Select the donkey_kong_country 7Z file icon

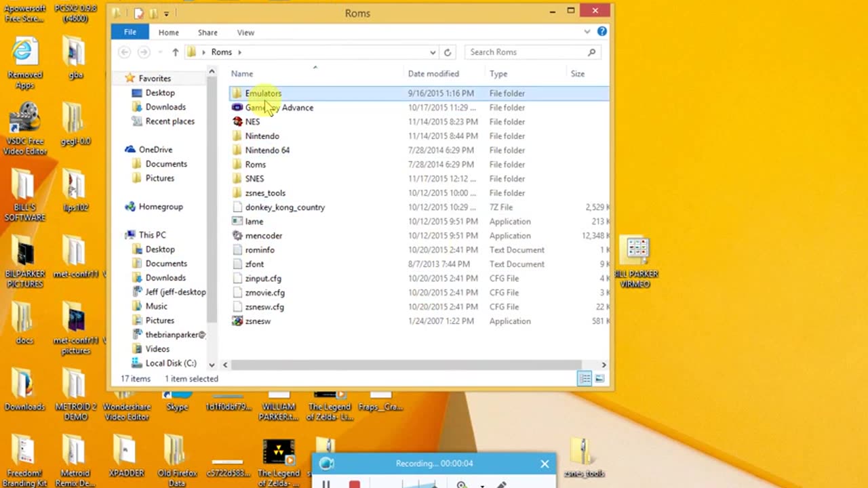237,207
